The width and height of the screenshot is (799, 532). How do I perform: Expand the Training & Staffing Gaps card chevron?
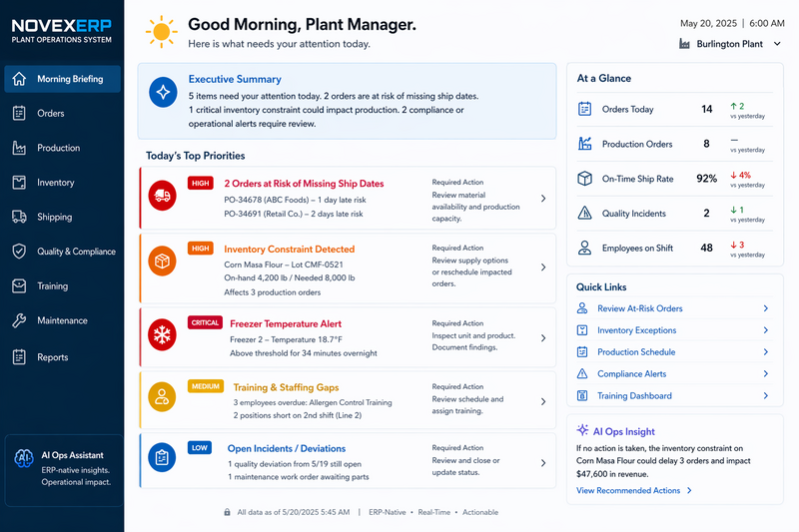tap(543, 401)
